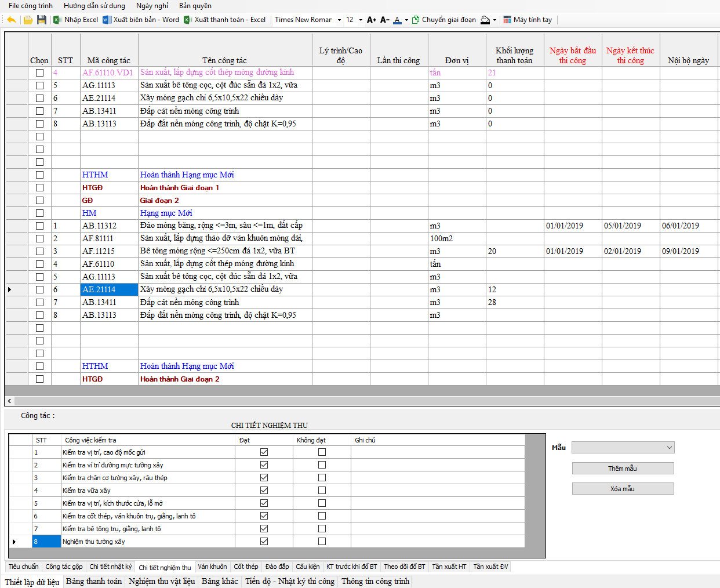Click the Thêm mẫu button
Image resolution: width=720 pixels, height=588 pixels.
coord(623,469)
